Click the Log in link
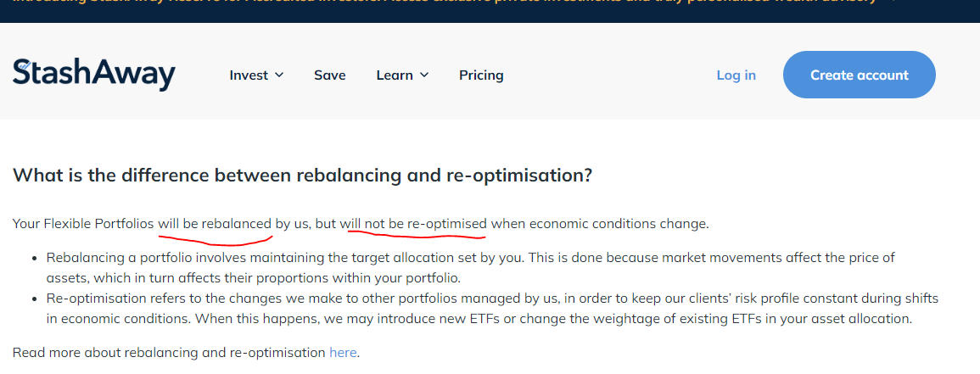Screen dimensions: 980x374 click(x=736, y=75)
